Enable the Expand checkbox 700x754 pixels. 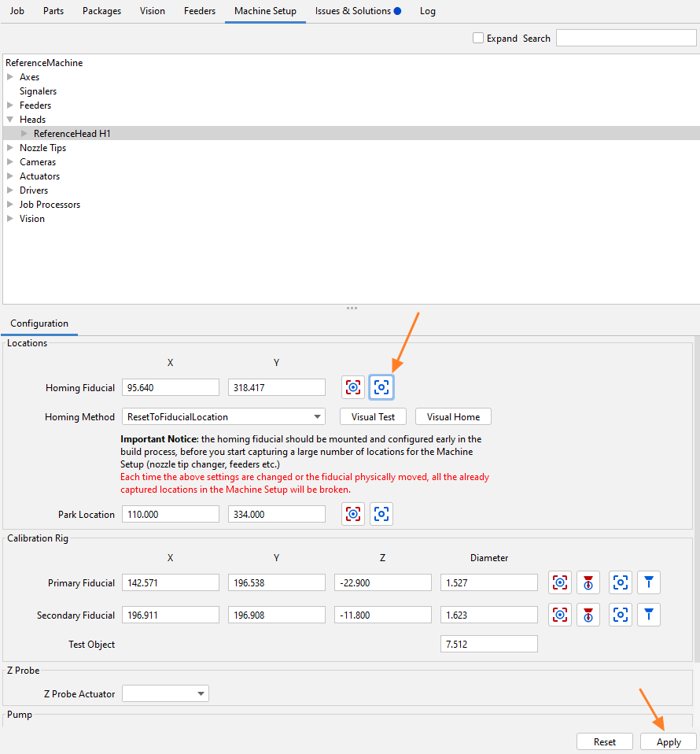pyautogui.click(x=478, y=38)
